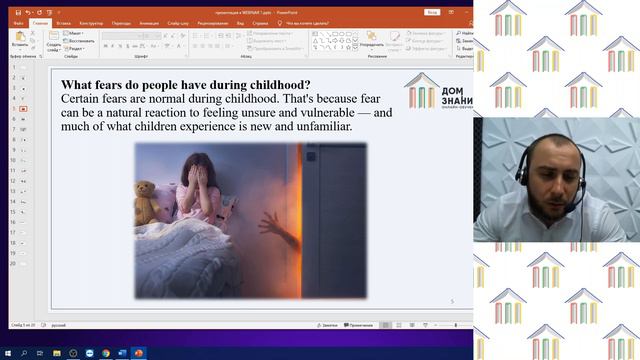
Task: Click the Save icon in the quick access toolbar
Action: point(18,13)
